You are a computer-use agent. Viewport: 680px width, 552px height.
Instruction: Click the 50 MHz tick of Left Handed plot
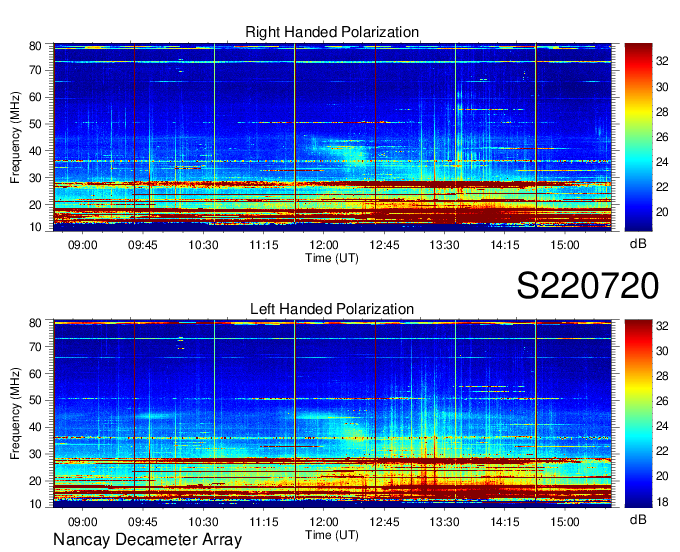[x=35, y=400]
